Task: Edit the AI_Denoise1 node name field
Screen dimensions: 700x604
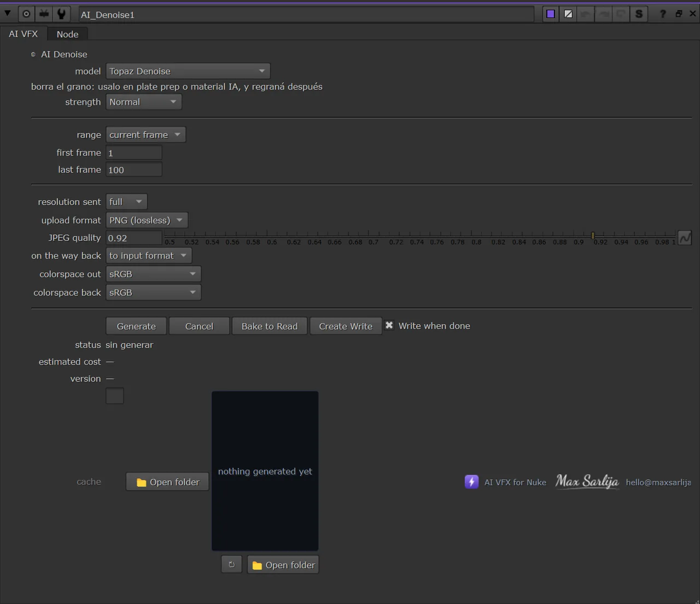Action: click(306, 14)
